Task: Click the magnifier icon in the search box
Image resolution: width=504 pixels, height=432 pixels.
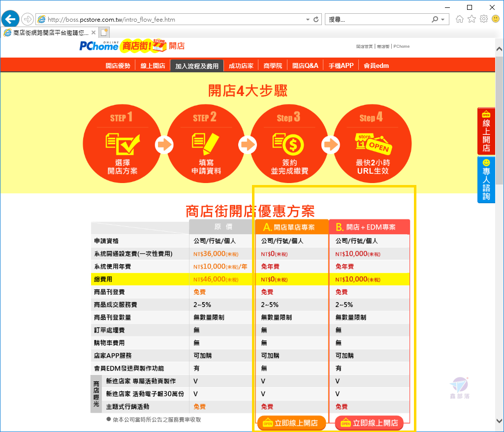Action: (435, 19)
